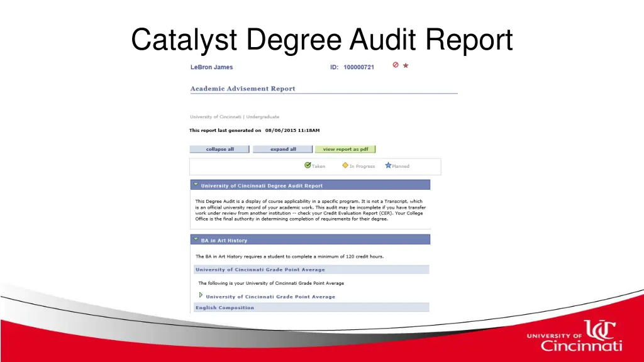The width and height of the screenshot is (644, 362).
Task: Click the student name LeBron James
Action: coord(211,67)
